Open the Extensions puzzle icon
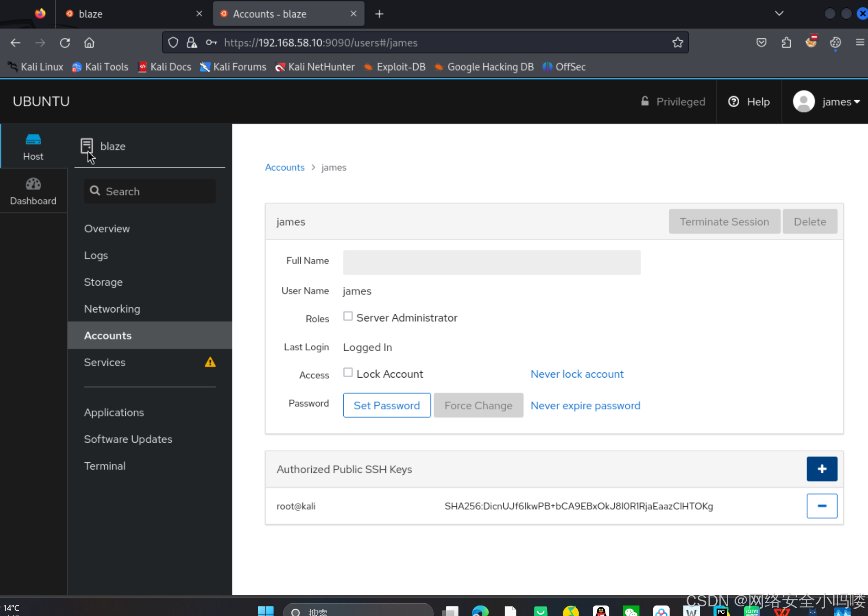The height and width of the screenshot is (616, 868). pyautogui.click(x=786, y=43)
